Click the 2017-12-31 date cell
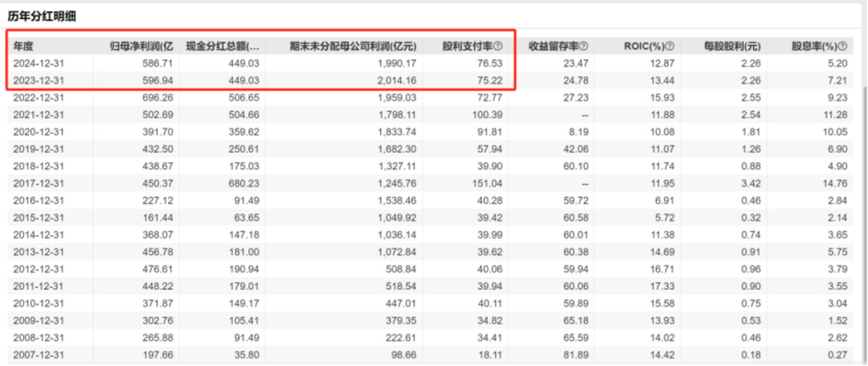This screenshot has width=868, height=366. 39,183
